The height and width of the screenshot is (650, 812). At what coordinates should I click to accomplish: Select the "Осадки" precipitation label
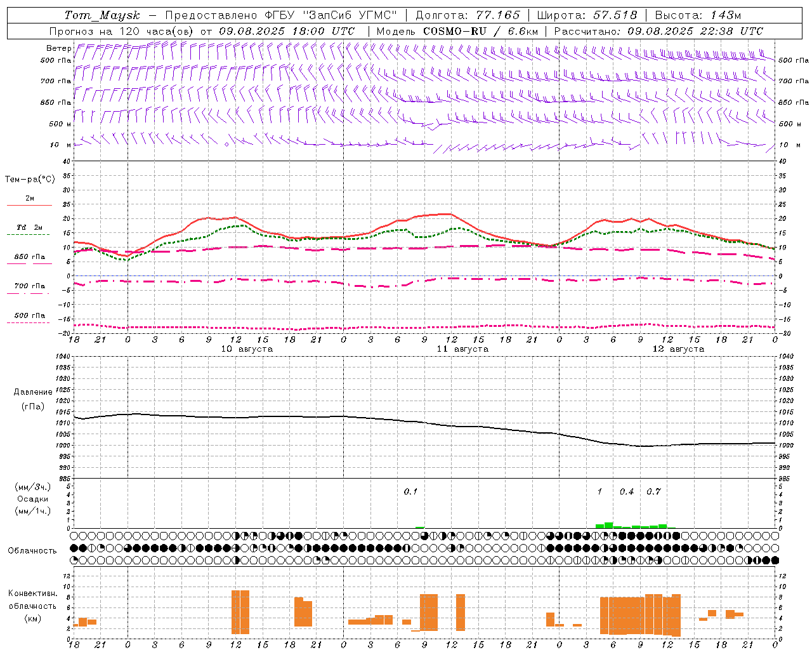tap(32, 499)
